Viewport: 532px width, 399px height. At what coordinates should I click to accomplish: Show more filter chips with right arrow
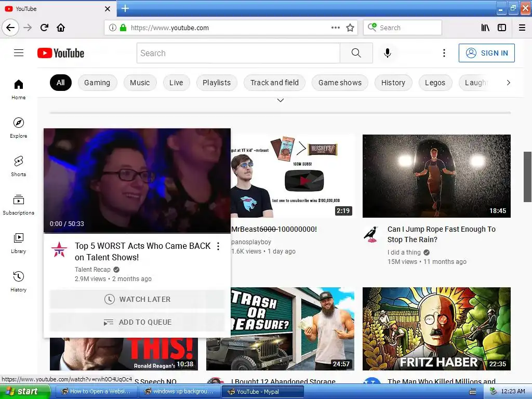pos(508,83)
